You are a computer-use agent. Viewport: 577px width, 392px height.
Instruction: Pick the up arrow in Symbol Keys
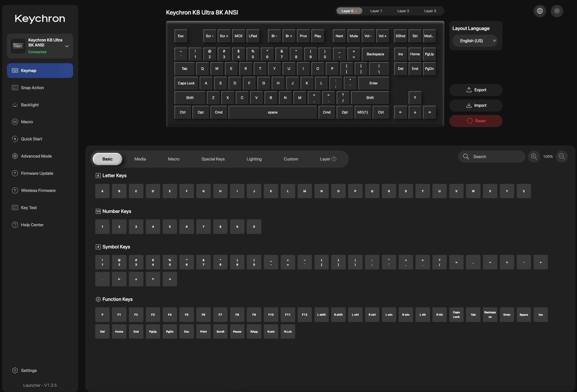click(x=153, y=279)
